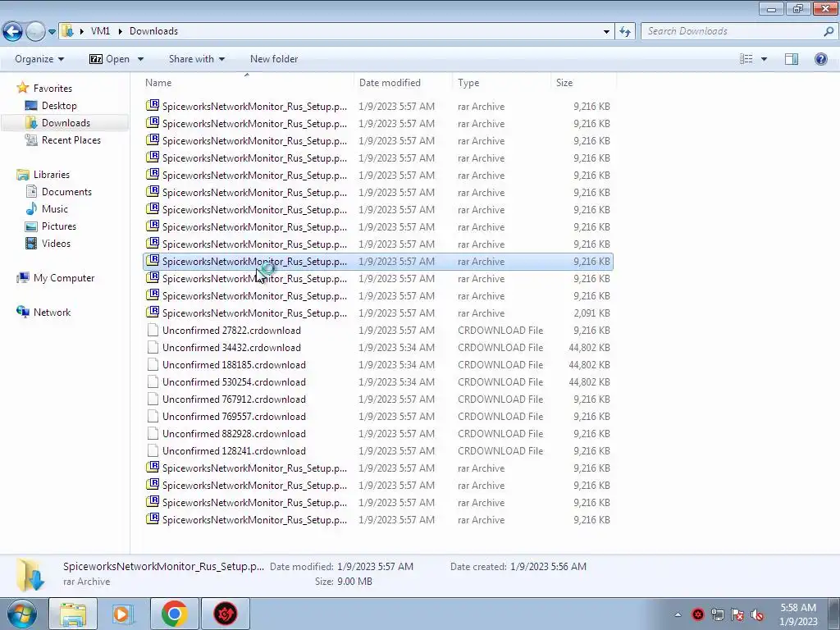Click the muted volume tray icon
The height and width of the screenshot is (630, 840).
(x=757, y=614)
